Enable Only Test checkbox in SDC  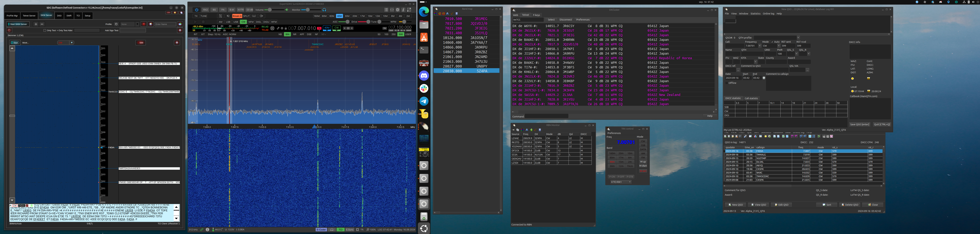[45, 30]
